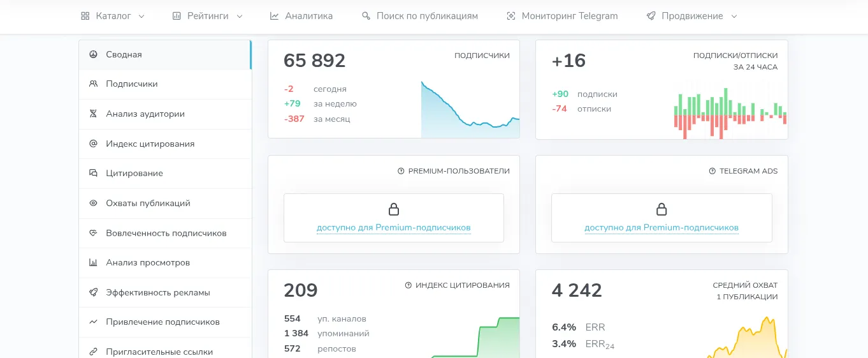Select the hourglass icon for Анализ аудитории
868x358 pixels.
coord(93,114)
